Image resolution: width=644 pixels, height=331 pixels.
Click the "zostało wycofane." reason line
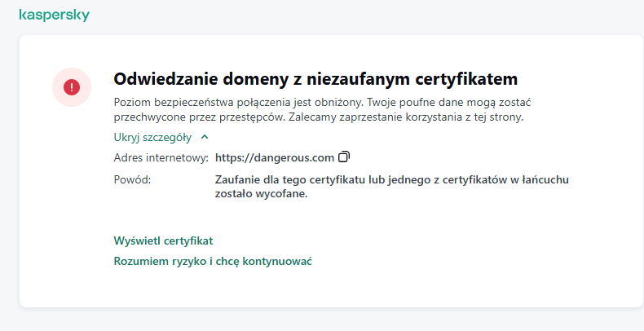261,194
